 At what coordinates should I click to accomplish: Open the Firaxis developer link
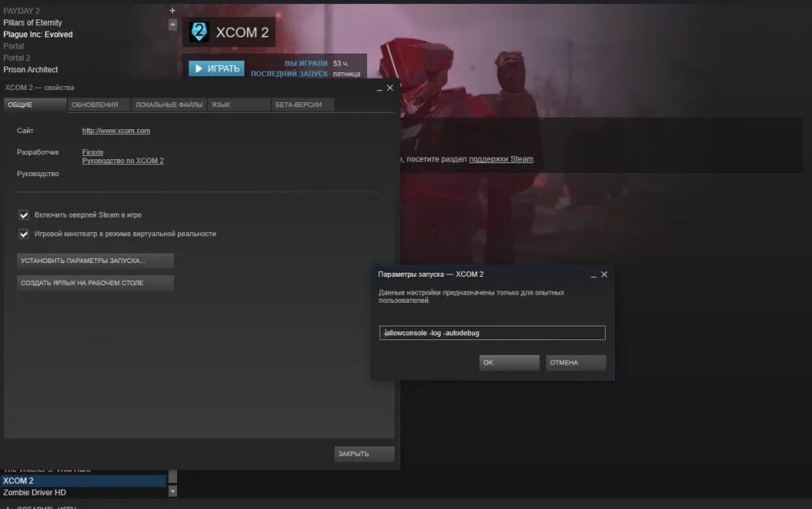click(x=93, y=153)
